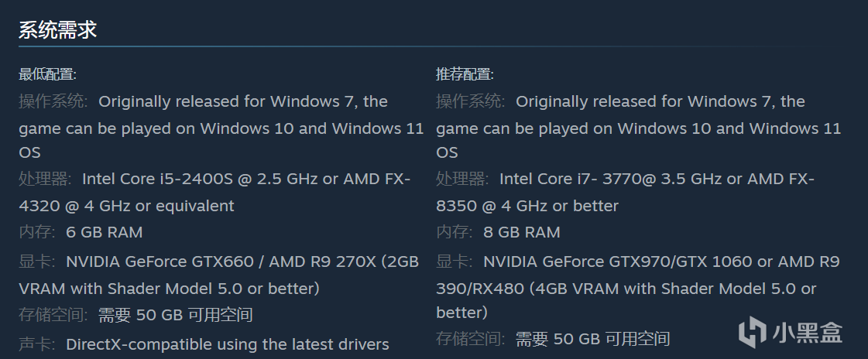Screen dimensions: 868x359
Task: Click 存储空间 label in recommended column
Action: 470,339
